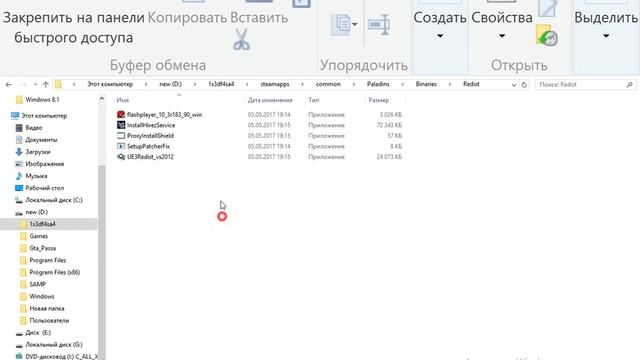Sort by the Размер column header

click(379, 100)
